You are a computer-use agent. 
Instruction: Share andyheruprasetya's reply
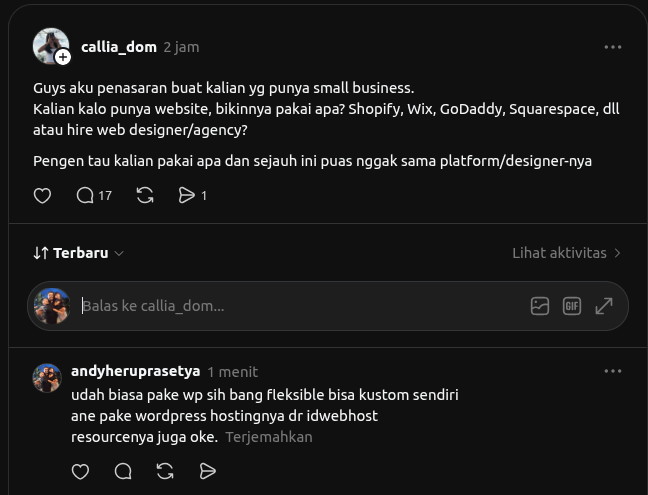[207, 471]
